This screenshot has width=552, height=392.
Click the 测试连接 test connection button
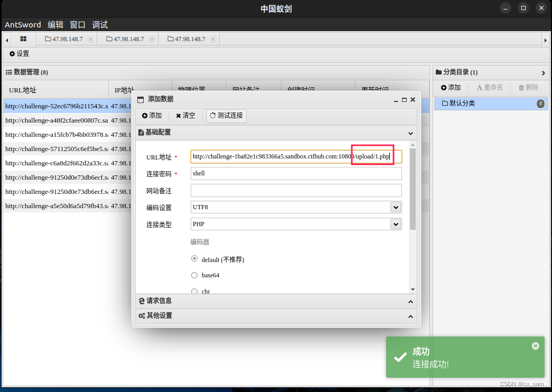pos(227,116)
